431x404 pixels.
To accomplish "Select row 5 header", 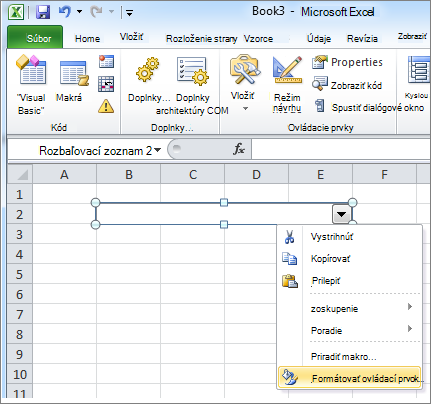I will pyautogui.click(x=20, y=274).
